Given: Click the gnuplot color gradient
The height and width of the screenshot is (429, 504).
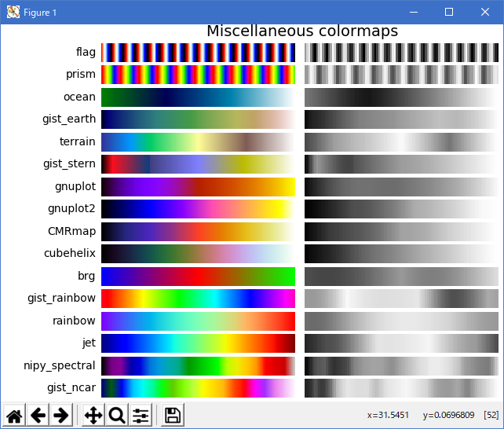Looking at the screenshot, I should pyautogui.click(x=199, y=186).
